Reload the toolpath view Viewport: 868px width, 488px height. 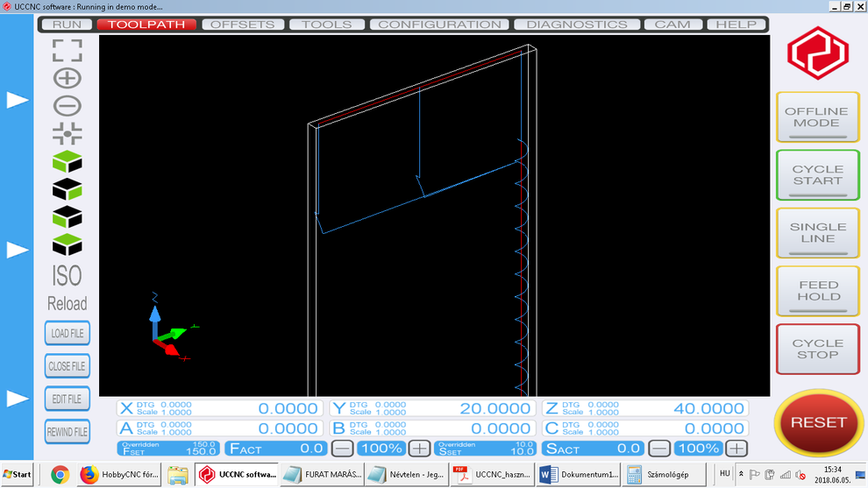pos(68,304)
